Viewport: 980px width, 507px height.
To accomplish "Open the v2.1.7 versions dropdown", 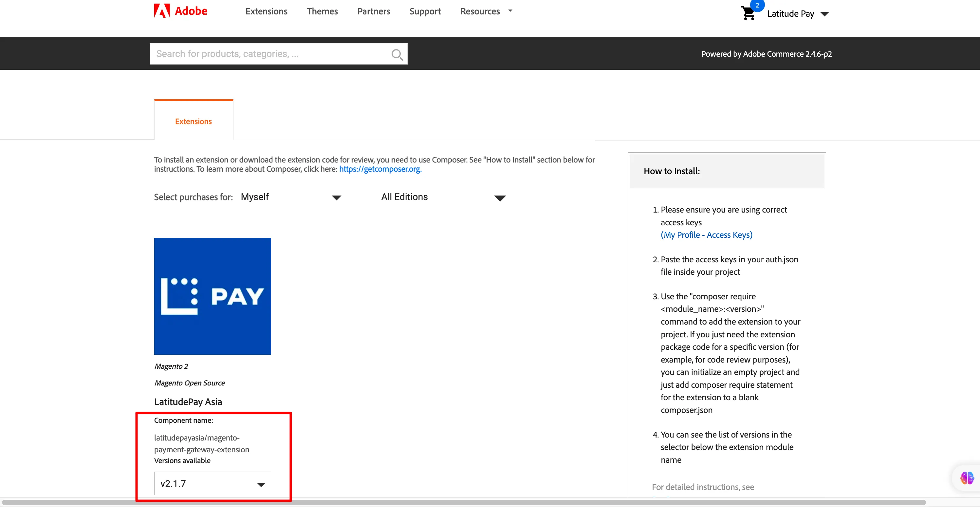I will 212,483.
